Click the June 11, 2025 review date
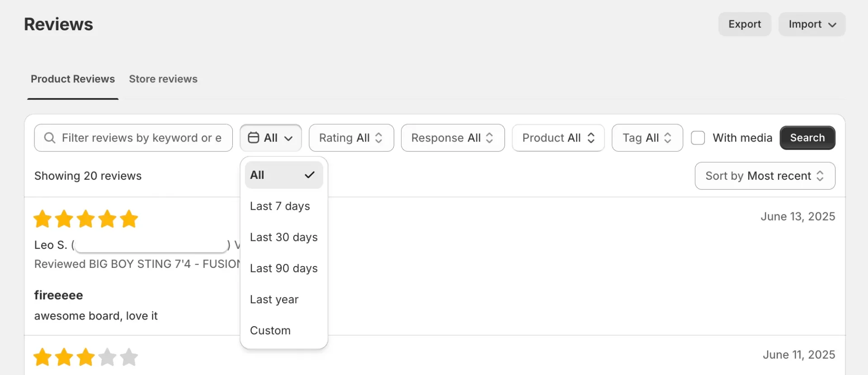The height and width of the screenshot is (375, 868). point(799,355)
